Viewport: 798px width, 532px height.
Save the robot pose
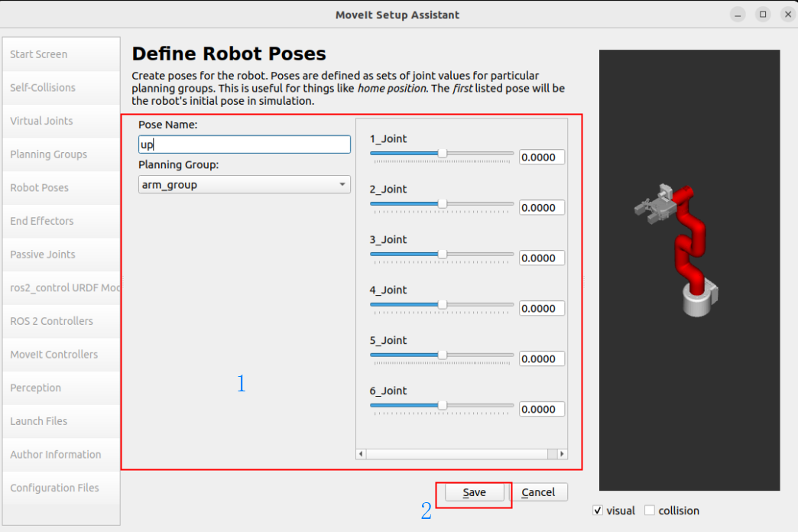[475, 492]
